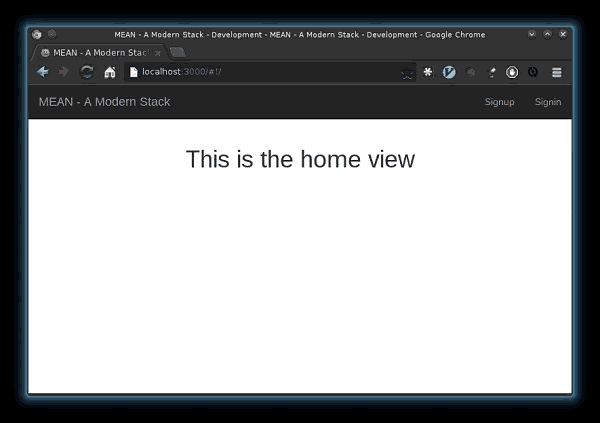Viewport: 600px width, 423px height.
Task: Go back with the browser back arrow
Action: [x=43, y=72]
